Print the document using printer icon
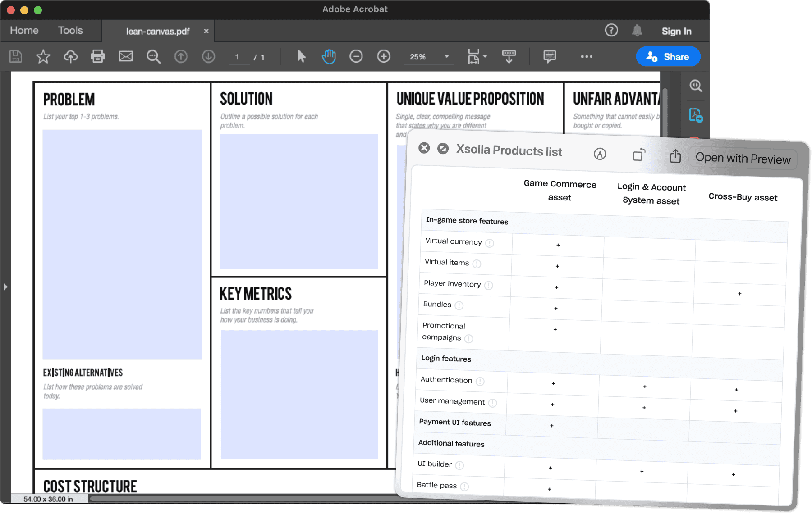Viewport: 812px width, 514px height. tap(98, 57)
